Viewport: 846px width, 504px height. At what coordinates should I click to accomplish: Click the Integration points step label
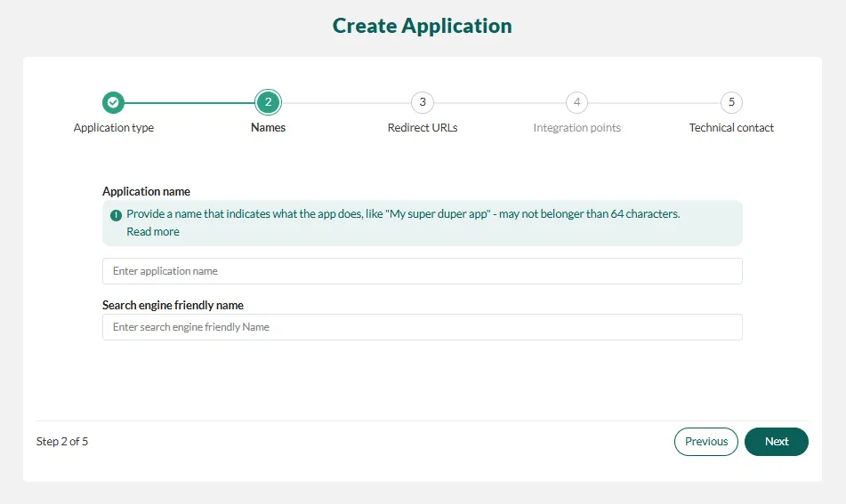(x=576, y=128)
